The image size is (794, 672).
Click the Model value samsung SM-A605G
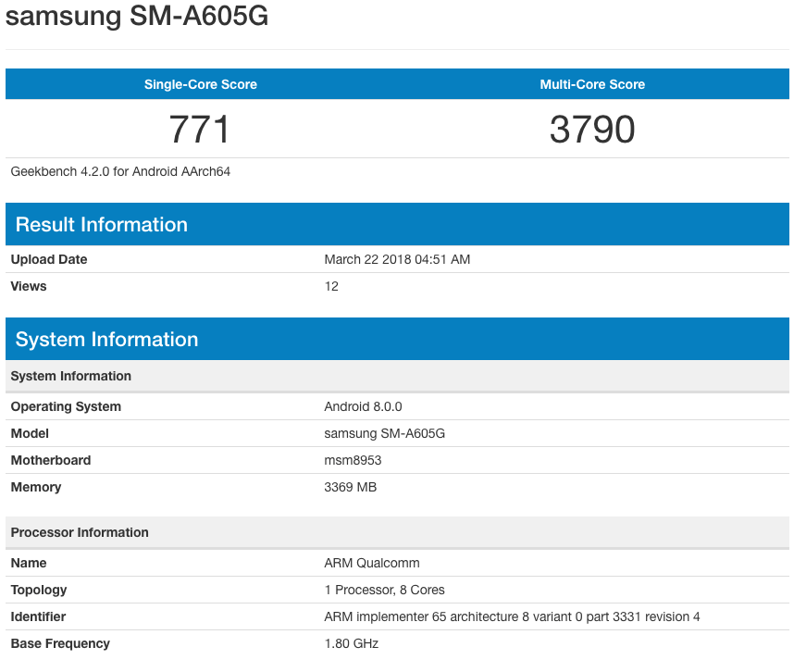tap(380, 433)
